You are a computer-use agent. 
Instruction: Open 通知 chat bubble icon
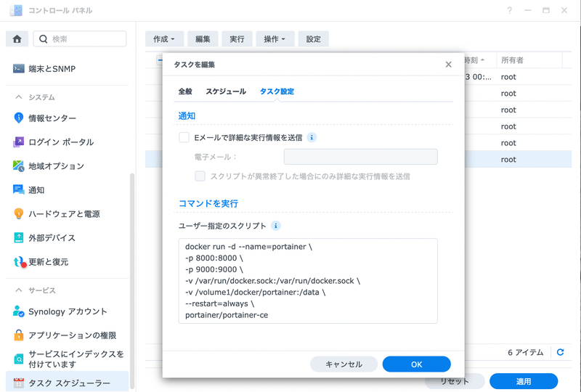pyautogui.click(x=19, y=189)
